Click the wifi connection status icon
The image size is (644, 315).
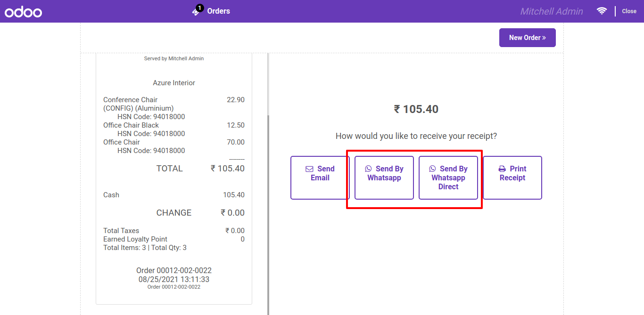[x=602, y=11]
